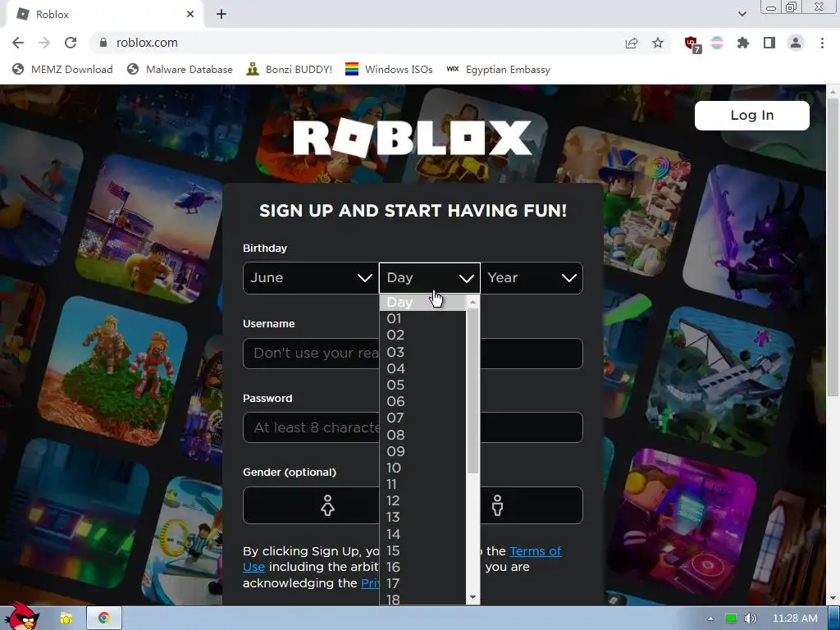Choose 09 from the day list
Screen dimensions: 840x630
click(x=422, y=452)
